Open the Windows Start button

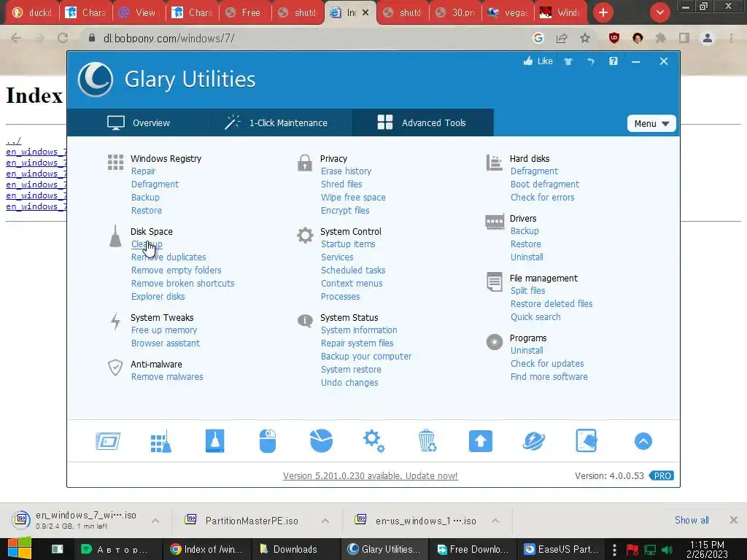[x=20, y=548]
